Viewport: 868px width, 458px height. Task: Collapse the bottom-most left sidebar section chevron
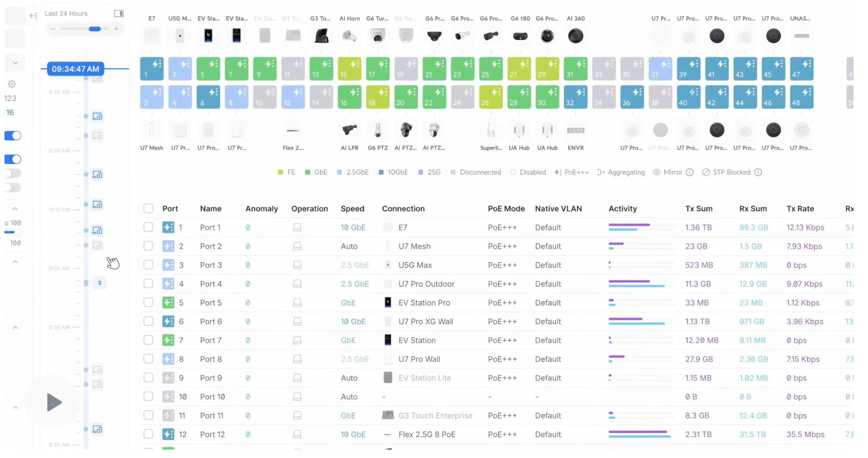point(15,408)
